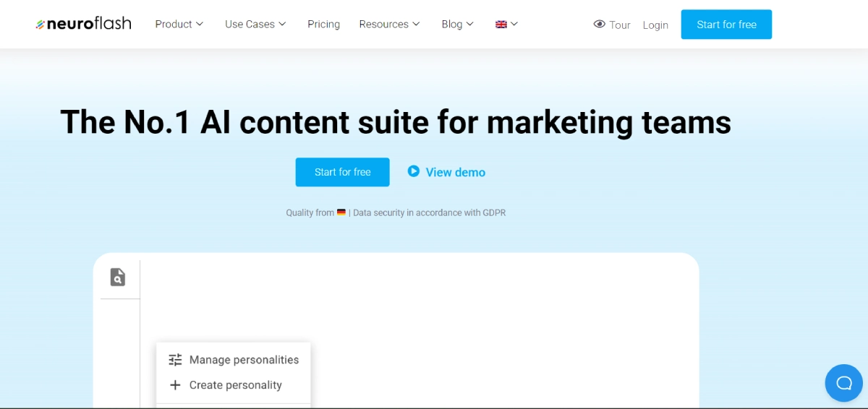Expand the Use Cases dropdown
Screen dimensions: 868x409
[x=255, y=24]
